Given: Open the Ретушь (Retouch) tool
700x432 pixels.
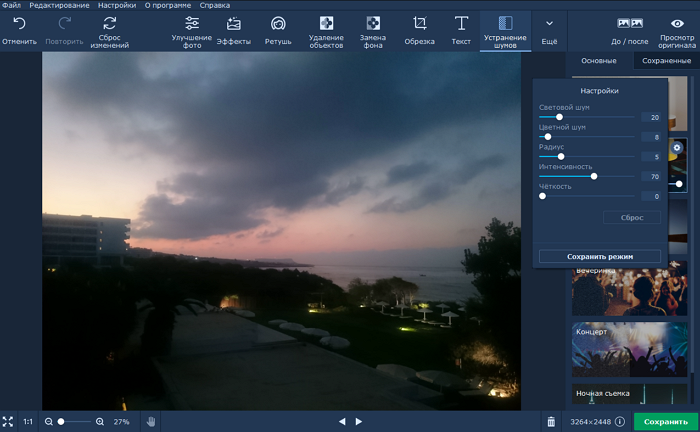Looking at the screenshot, I should (x=278, y=29).
